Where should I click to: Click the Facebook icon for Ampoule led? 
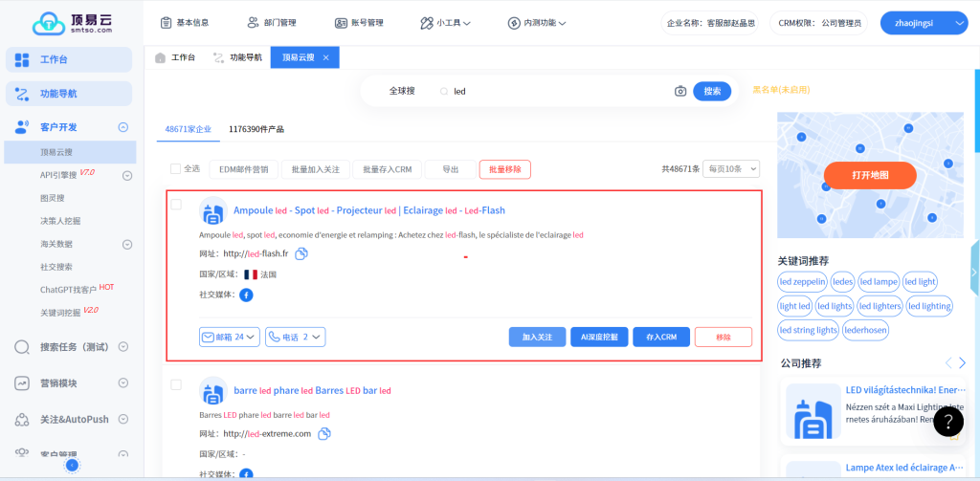pyautogui.click(x=246, y=295)
